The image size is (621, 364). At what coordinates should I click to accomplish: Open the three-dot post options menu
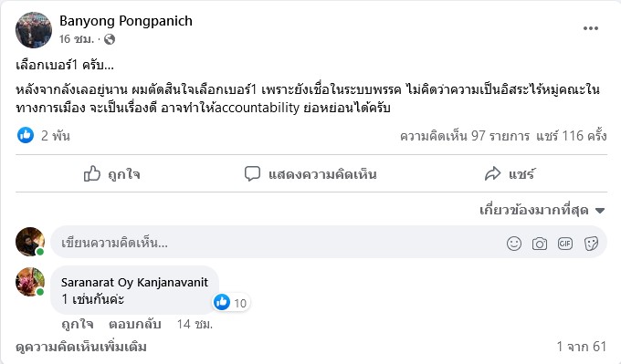point(590,28)
